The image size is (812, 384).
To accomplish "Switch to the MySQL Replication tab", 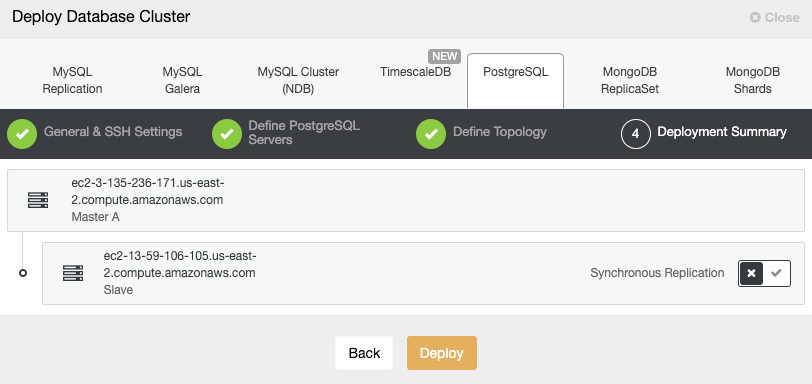I will point(72,80).
